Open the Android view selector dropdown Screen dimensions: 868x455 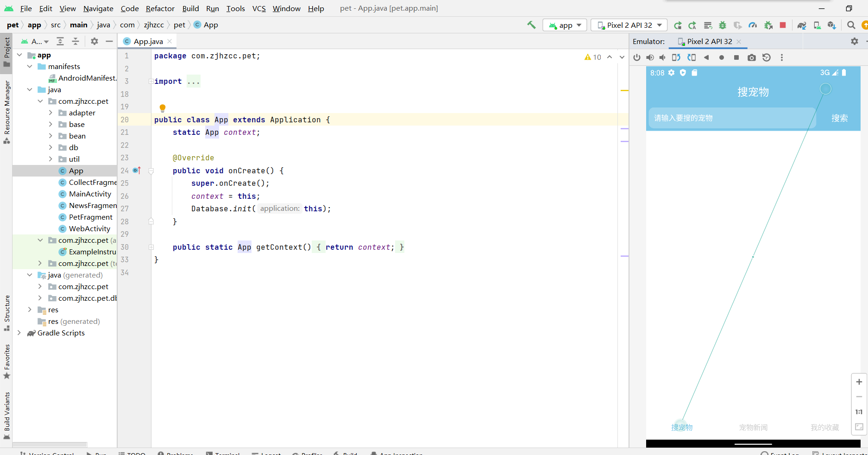35,41
